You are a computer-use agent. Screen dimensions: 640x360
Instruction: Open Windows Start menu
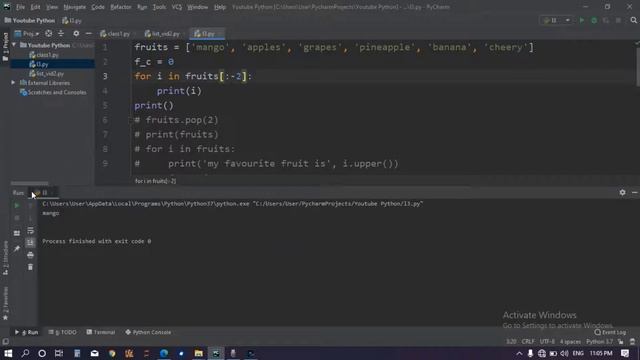[8, 353]
